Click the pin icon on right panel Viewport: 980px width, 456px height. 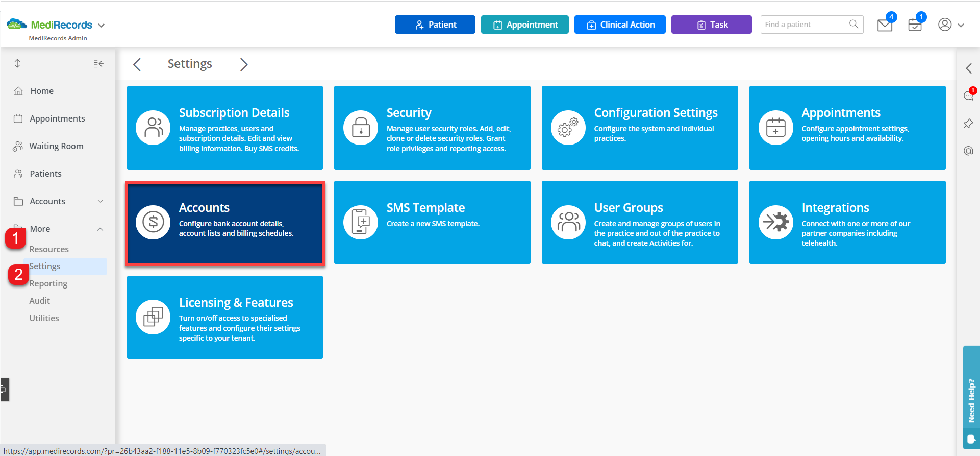click(x=968, y=124)
